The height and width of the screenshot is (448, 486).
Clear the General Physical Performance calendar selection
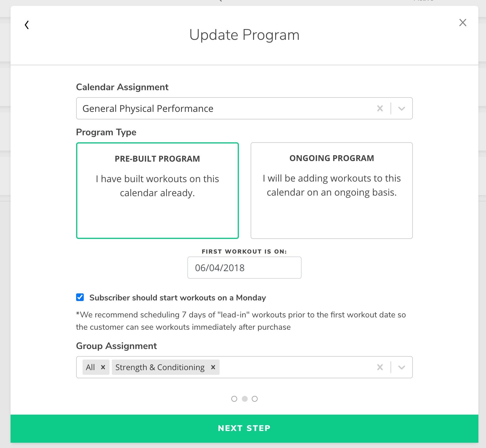380,109
